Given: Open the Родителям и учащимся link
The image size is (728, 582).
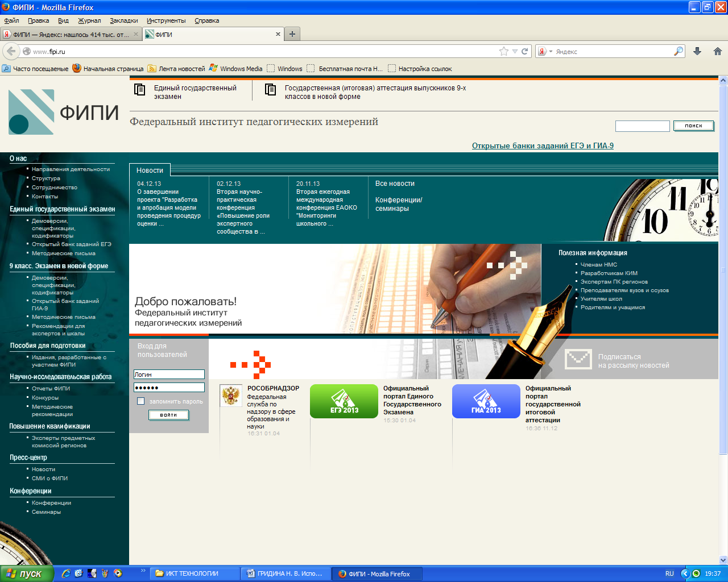Looking at the screenshot, I should pos(613,307).
